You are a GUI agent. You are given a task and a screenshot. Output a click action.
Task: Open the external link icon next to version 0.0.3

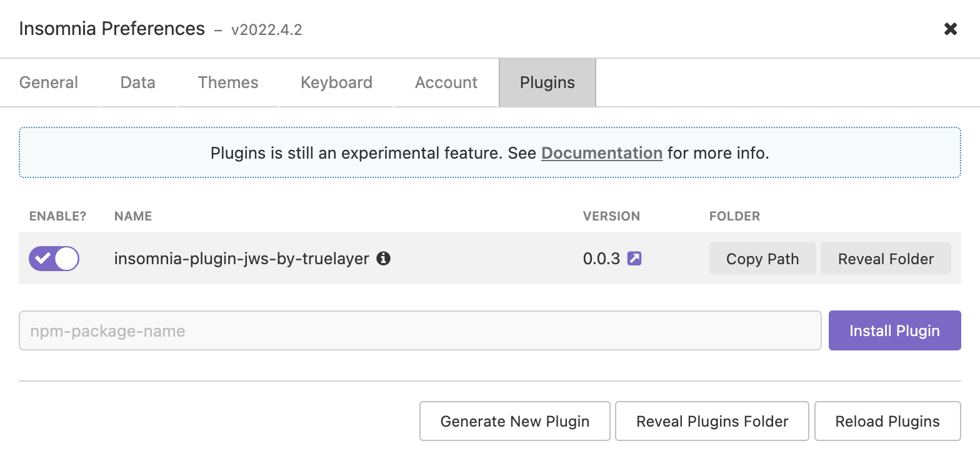pyautogui.click(x=634, y=258)
